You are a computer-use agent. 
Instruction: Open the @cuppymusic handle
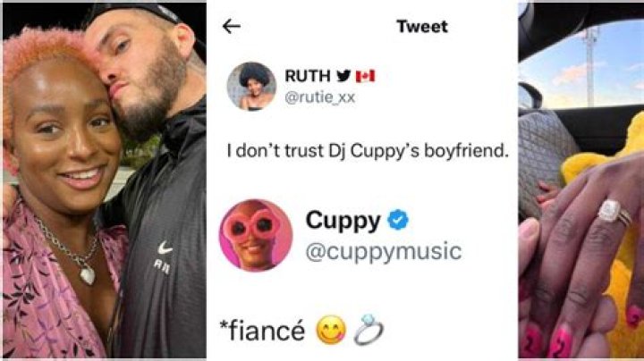[x=384, y=251]
